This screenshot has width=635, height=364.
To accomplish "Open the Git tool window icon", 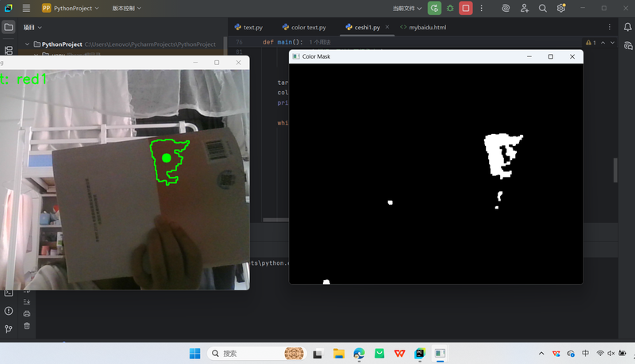I will tap(9, 328).
